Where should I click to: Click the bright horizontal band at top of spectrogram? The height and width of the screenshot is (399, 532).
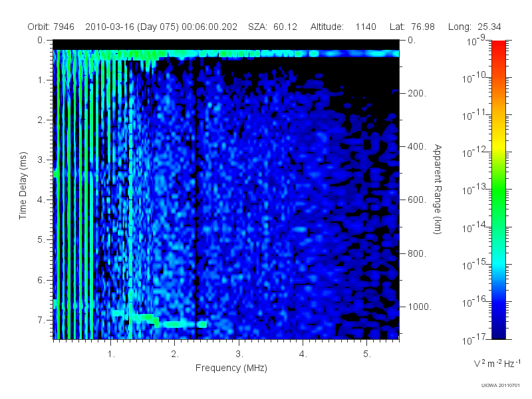tap(226, 54)
